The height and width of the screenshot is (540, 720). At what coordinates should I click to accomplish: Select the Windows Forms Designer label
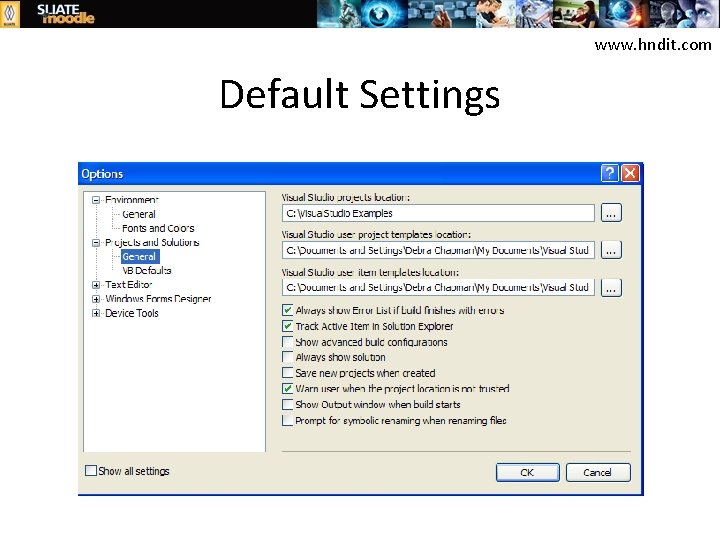tap(158, 299)
